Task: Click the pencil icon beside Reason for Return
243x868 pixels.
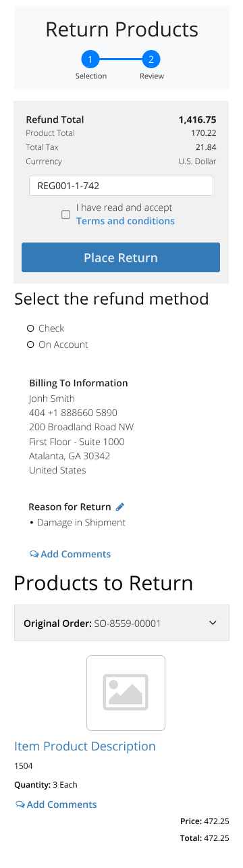Action: click(x=120, y=507)
